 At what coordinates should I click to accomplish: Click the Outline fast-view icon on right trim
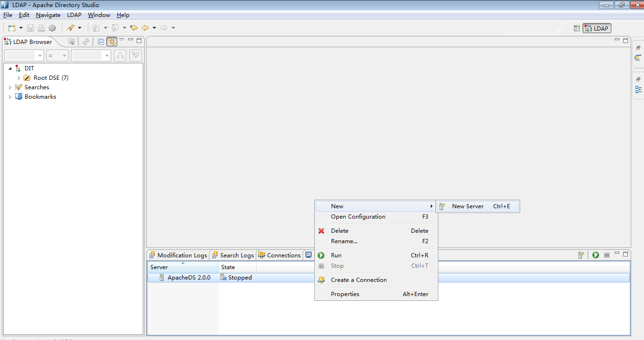point(638,89)
